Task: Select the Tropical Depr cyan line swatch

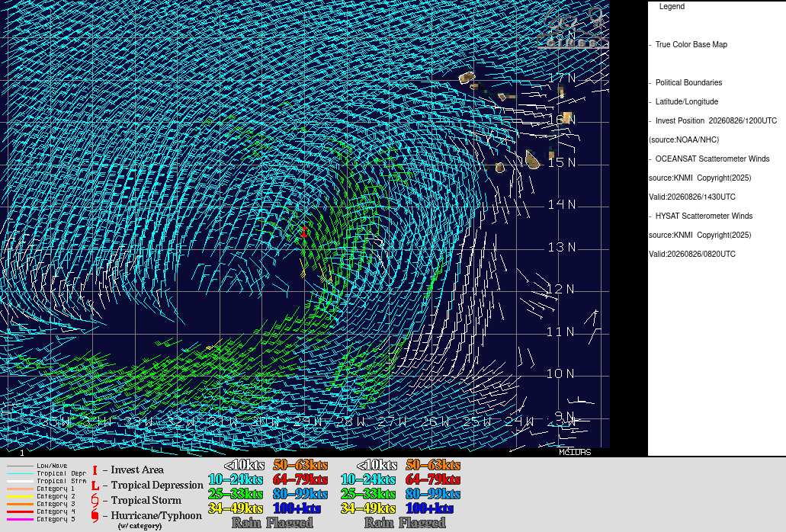Action: (20, 473)
